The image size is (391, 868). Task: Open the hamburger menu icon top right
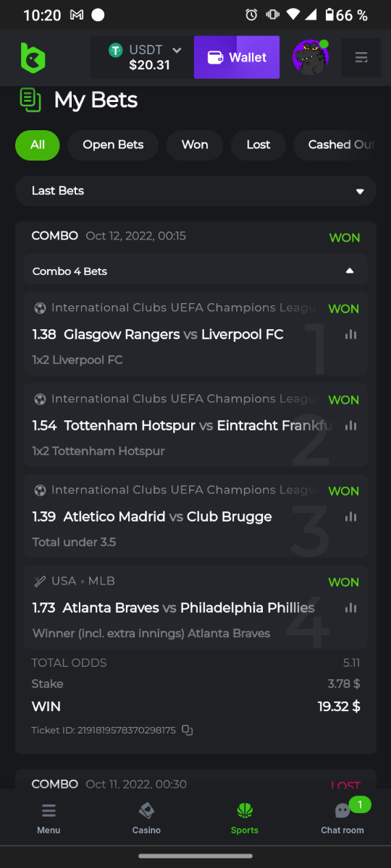click(361, 57)
